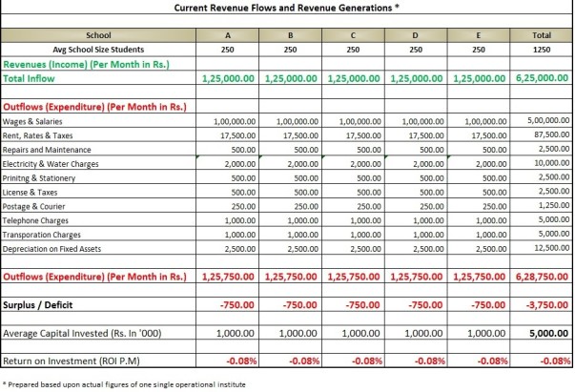Image resolution: width=575 pixels, height=392 pixels.
Task: Click the 'Wages & Salaries' label
Action: pyautogui.click(x=32, y=121)
